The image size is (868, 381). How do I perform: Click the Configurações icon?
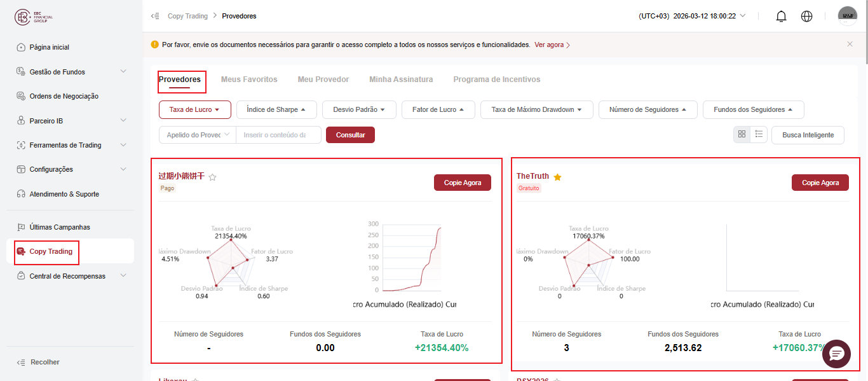(21, 169)
